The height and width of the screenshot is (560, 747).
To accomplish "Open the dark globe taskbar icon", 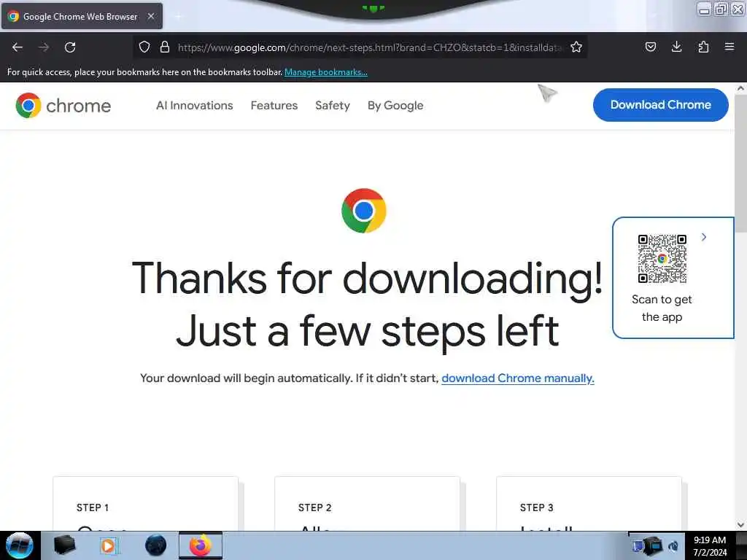I will tap(156, 545).
